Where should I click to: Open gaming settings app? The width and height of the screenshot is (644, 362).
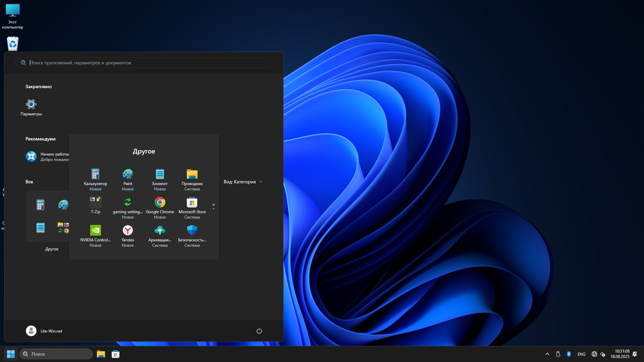127,202
